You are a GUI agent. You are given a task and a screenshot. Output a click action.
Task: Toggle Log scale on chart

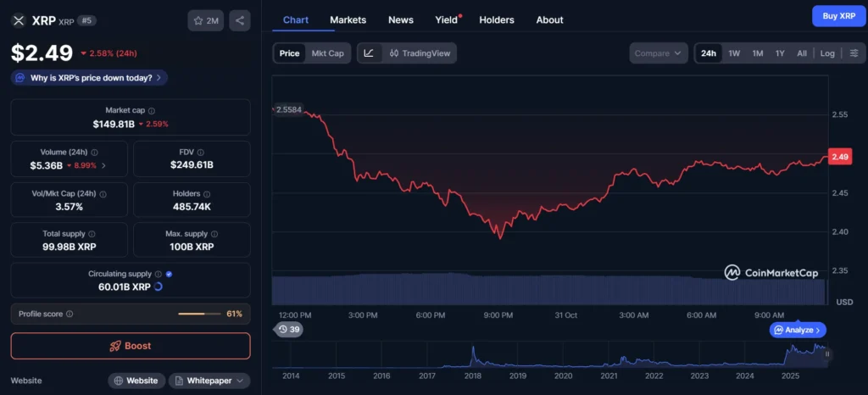(827, 53)
